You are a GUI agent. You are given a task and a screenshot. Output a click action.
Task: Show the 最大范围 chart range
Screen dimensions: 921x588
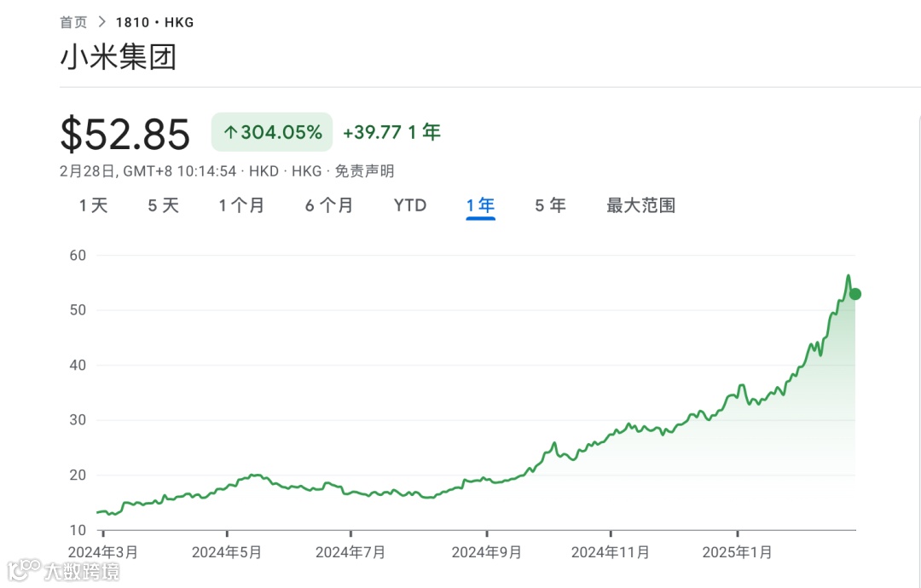point(640,205)
